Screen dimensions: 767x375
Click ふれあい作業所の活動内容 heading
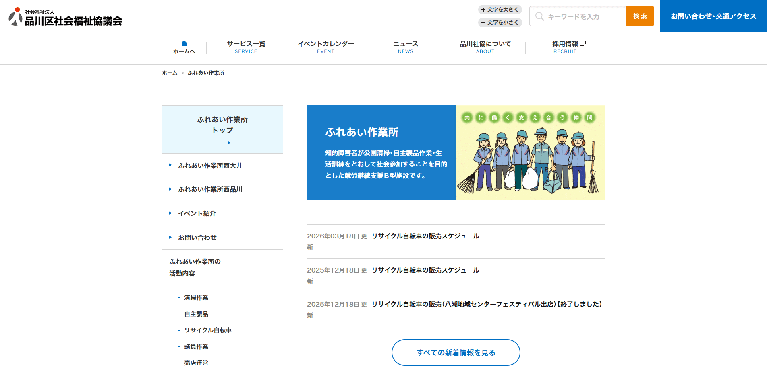195,267
